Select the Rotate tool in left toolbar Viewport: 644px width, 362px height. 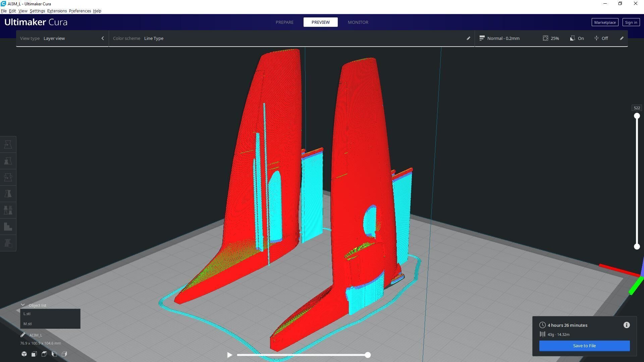(x=8, y=177)
